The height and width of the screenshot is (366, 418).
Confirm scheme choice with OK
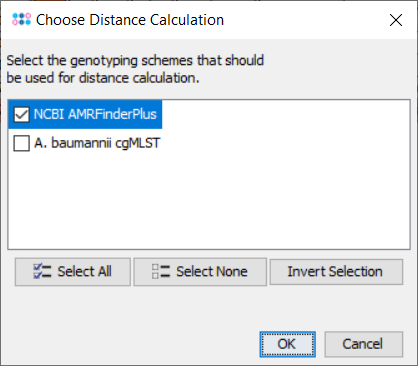coord(287,344)
